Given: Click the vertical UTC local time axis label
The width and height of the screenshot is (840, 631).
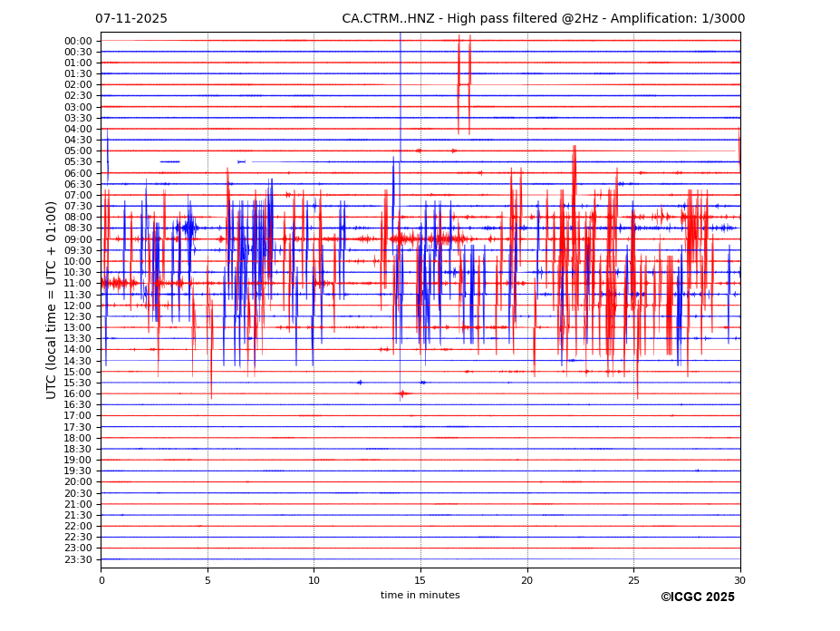Looking at the screenshot, I should (52, 299).
